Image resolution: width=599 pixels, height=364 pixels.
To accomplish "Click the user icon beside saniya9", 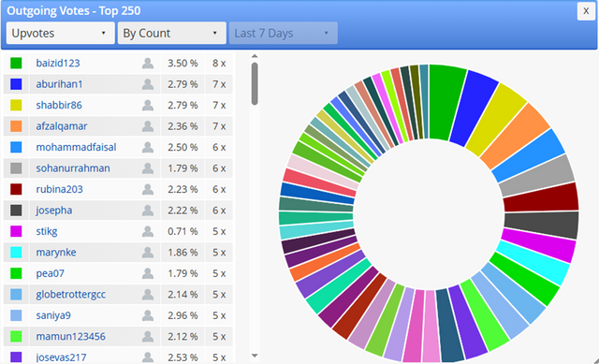I will point(148,315).
